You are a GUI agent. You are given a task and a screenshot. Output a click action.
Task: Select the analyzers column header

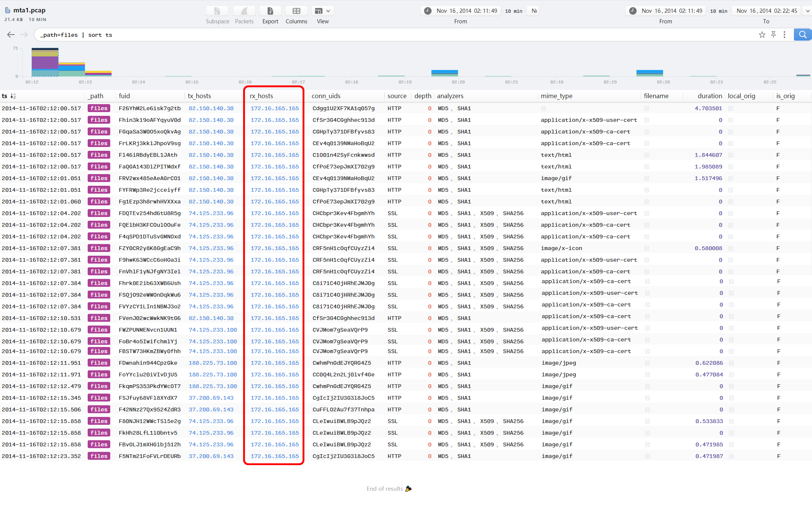450,96
